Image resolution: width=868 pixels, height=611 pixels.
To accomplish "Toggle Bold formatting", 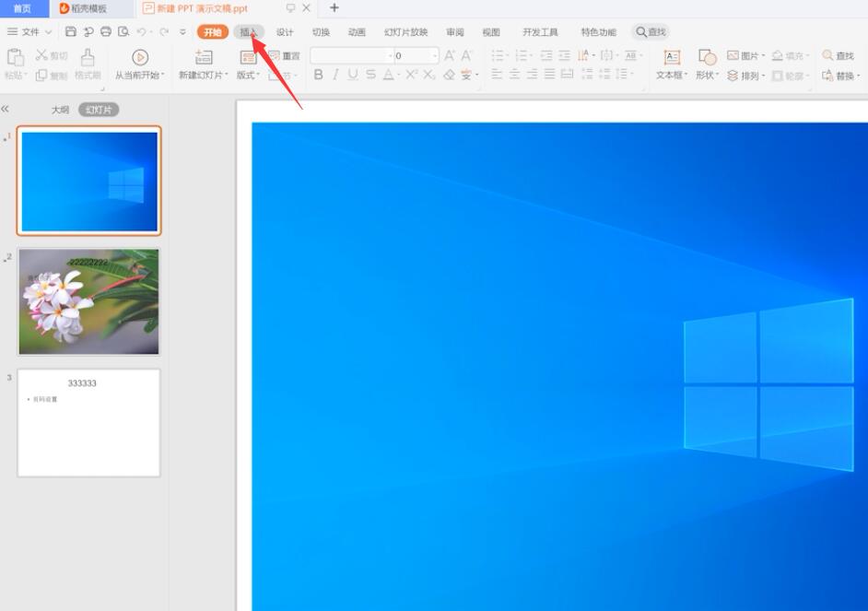I will [318, 74].
